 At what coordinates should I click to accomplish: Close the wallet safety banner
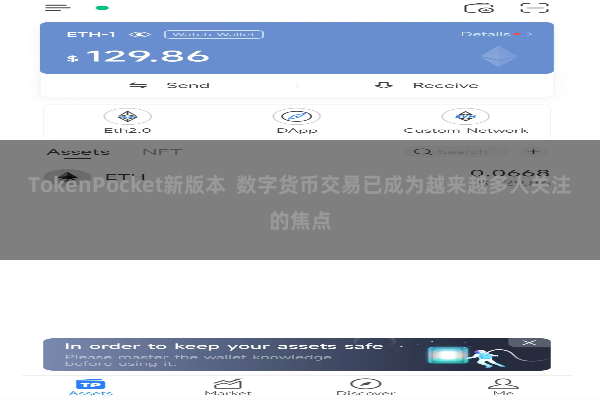pyautogui.click(x=529, y=342)
